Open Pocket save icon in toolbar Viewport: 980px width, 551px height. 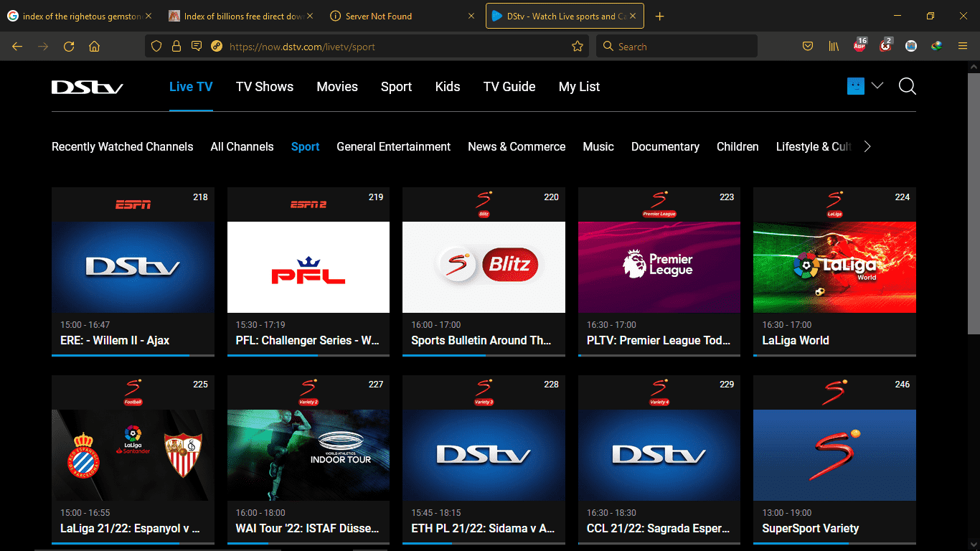pyautogui.click(x=808, y=47)
